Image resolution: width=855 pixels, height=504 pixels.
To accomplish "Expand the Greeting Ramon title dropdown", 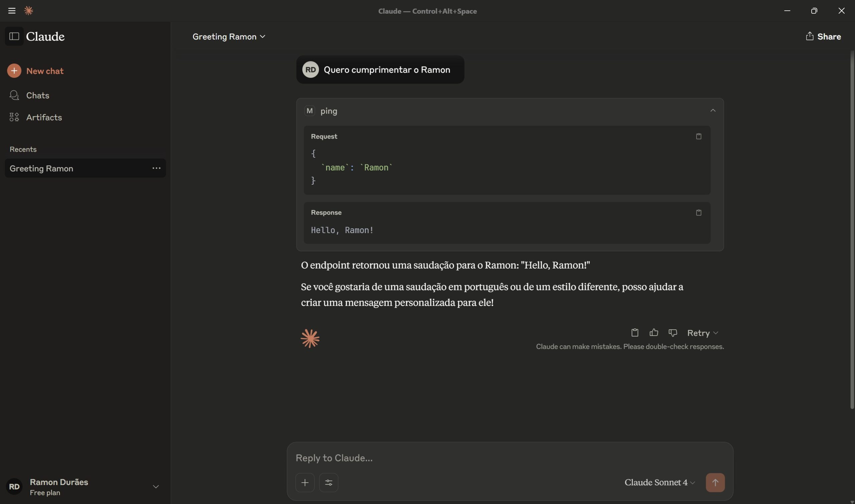I will (229, 36).
